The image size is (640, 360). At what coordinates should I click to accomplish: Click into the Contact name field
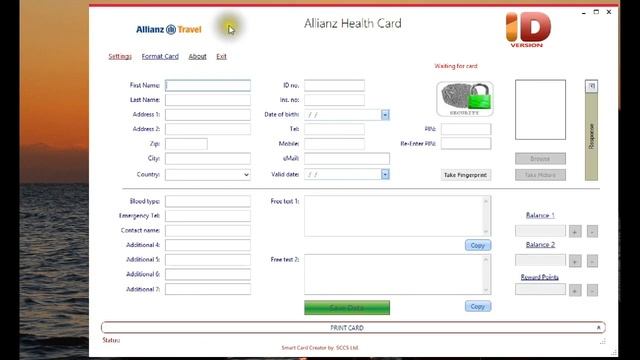coord(208,230)
